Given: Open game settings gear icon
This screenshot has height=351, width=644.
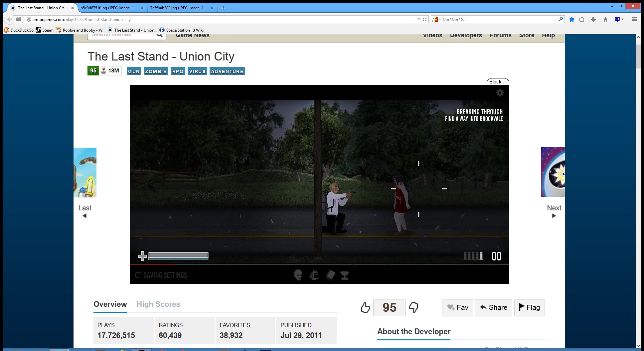Looking at the screenshot, I should pos(500,93).
